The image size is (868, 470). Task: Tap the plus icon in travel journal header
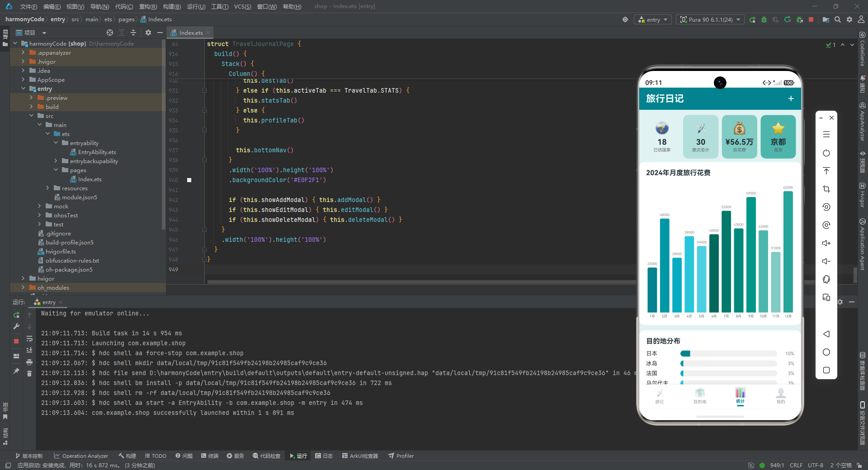[x=791, y=99]
